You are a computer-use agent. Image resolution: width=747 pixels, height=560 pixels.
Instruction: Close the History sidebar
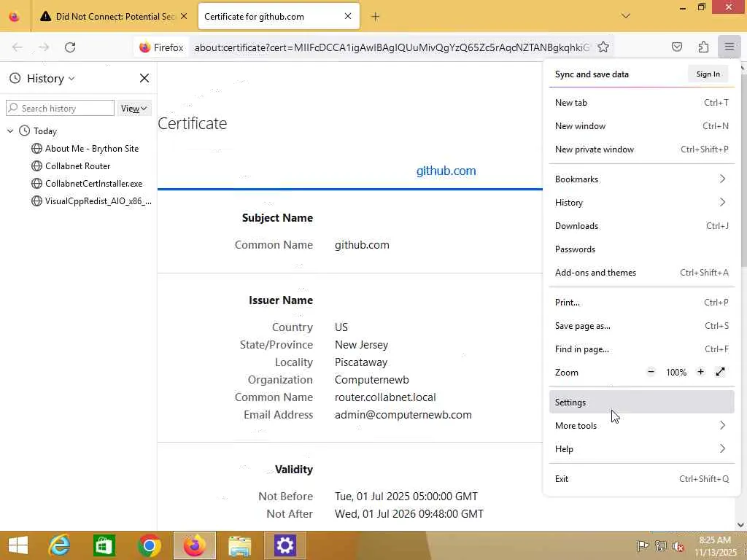pyautogui.click(x=144, y=78)
